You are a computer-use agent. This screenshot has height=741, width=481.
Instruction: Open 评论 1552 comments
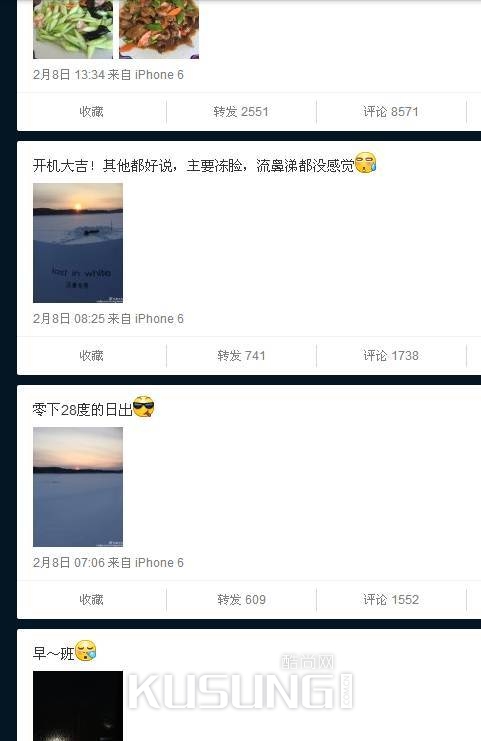click(391, 600)
